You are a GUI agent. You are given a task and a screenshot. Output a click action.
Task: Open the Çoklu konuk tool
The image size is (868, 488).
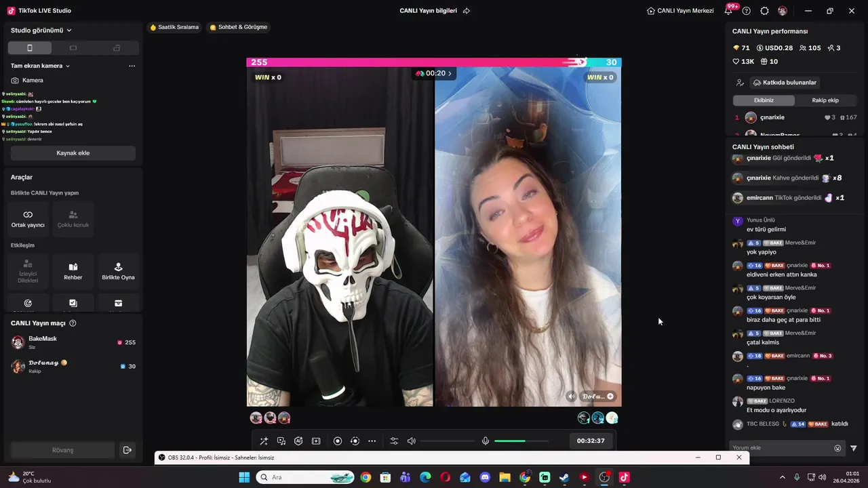click(x=73, y=219)
